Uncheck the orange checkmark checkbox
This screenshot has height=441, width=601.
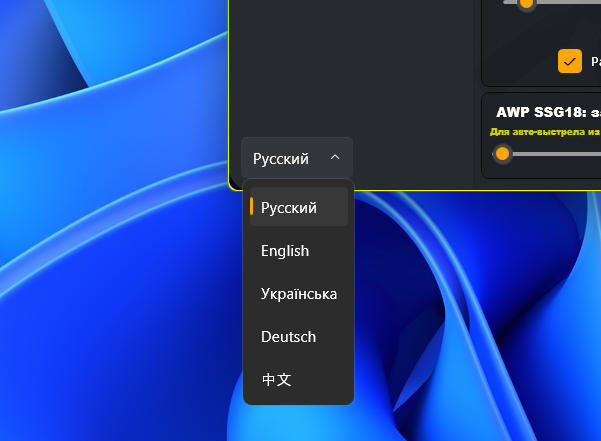click(x=569, y=61)
